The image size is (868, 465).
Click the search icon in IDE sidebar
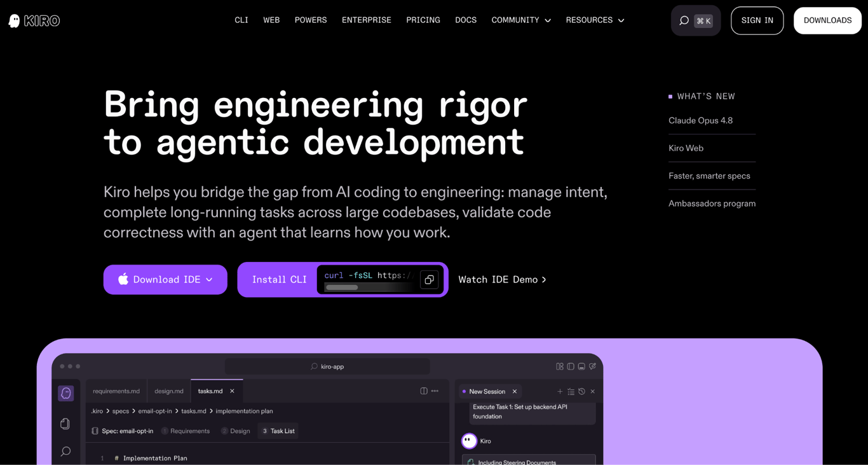click(65, 452)
